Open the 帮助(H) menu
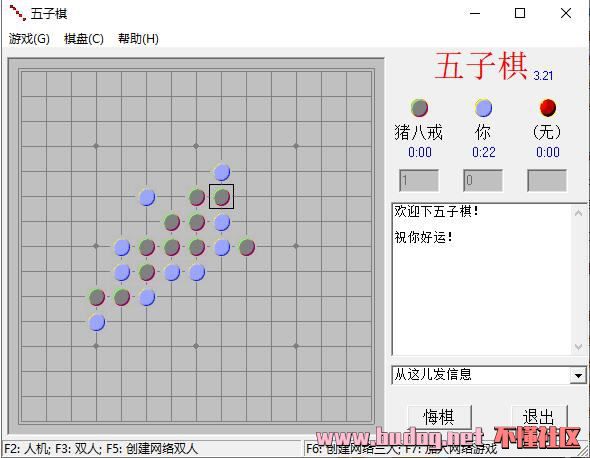Viewport: 590px width, 458px height. [138, 39]
